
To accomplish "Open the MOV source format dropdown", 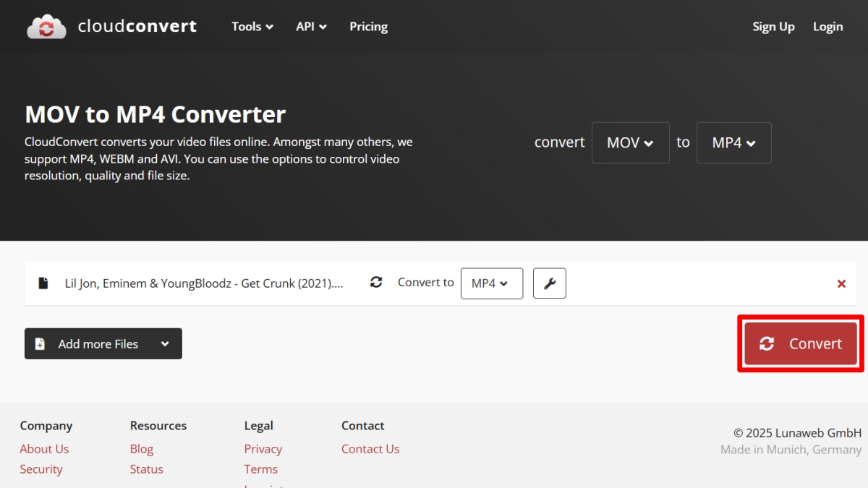I will [631, 142].
